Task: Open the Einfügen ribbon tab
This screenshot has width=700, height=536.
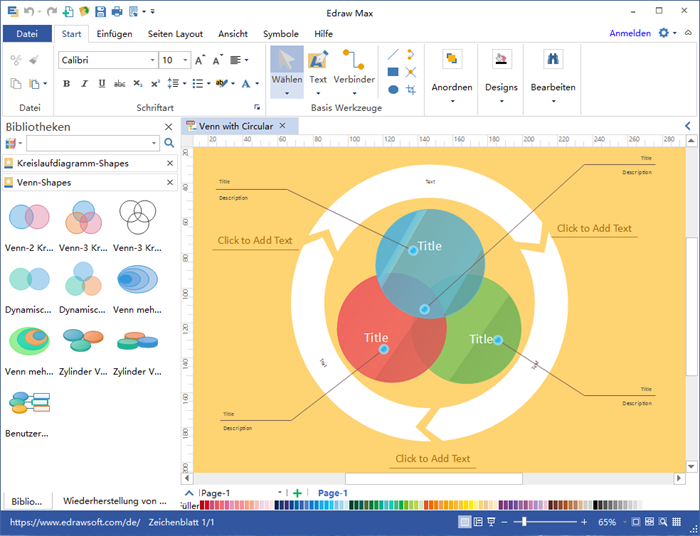Action: point(114,34)
